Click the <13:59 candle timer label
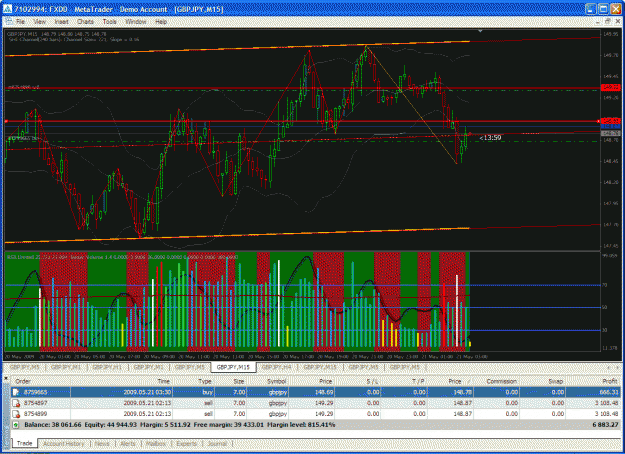The image size is (625, 454). 490,138
